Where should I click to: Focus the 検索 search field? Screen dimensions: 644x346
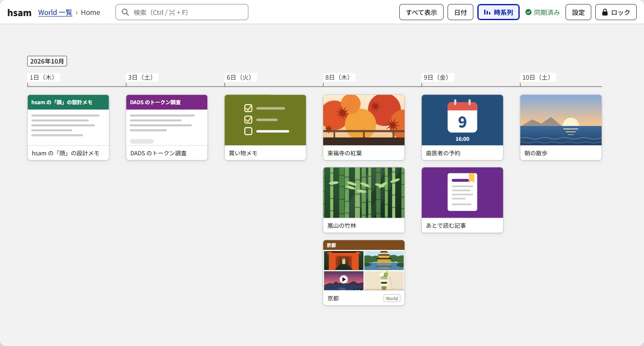pyautogui.click(x=182, y=12)
